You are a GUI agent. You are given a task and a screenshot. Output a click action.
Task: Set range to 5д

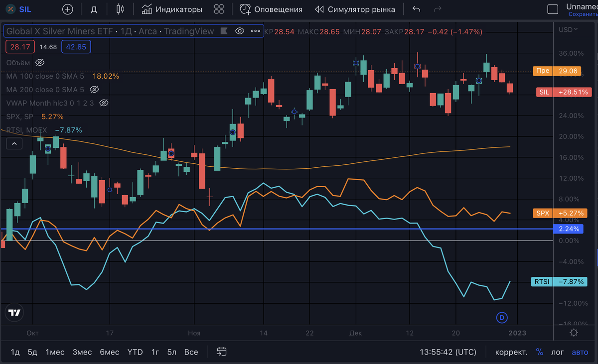point(32,352)
